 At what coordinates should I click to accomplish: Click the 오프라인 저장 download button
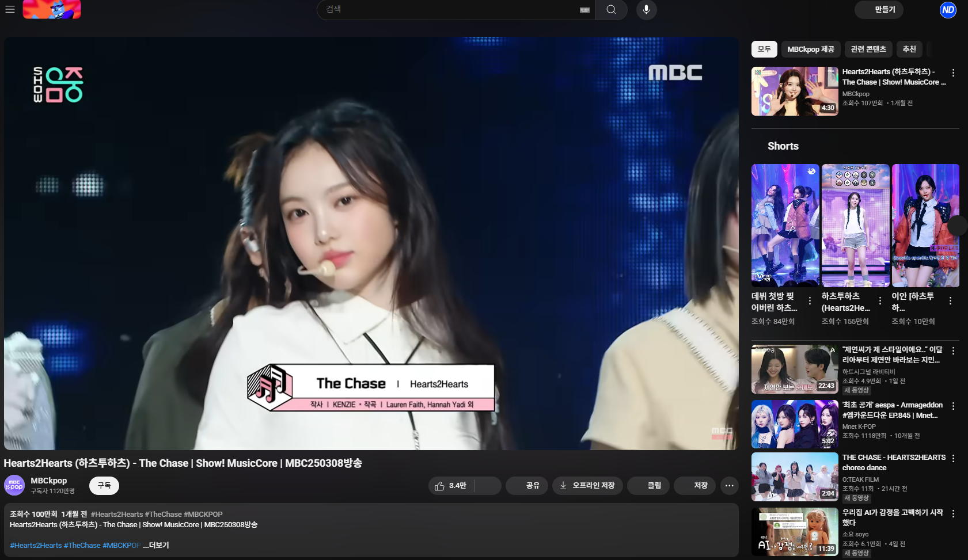[587, 486]
